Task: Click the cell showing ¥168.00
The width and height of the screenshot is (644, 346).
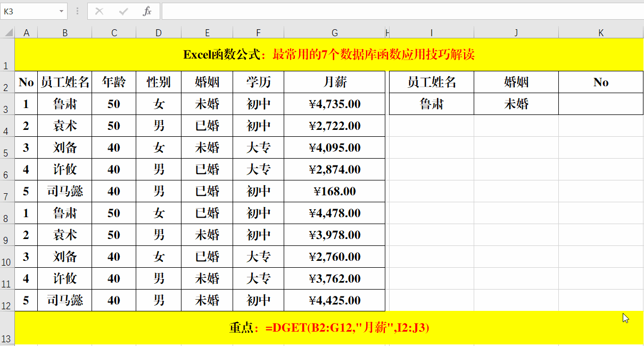Action: [x=334, y=191]
